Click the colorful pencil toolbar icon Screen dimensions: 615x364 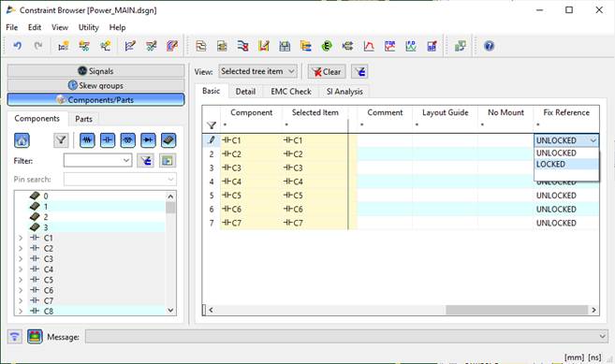172,46
